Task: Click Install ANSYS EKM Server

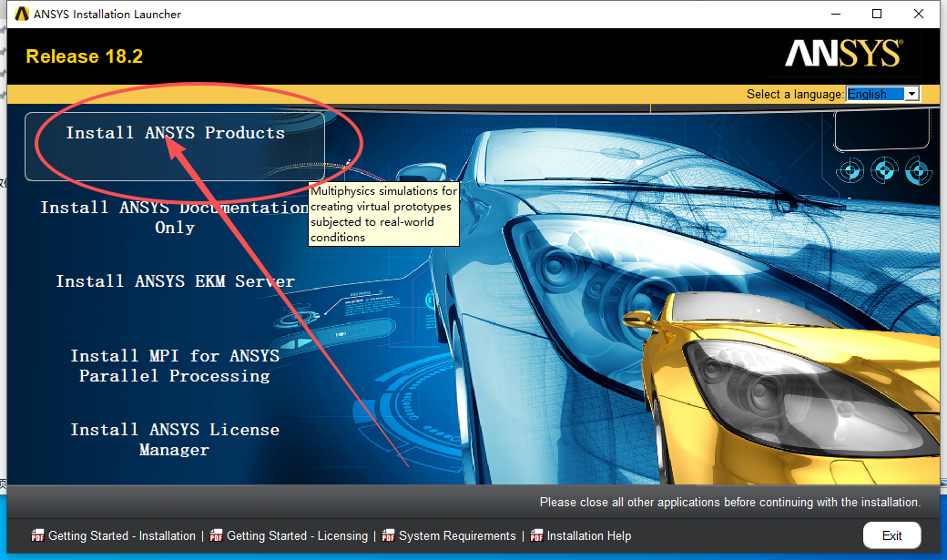Action: (x=174, y=280)
